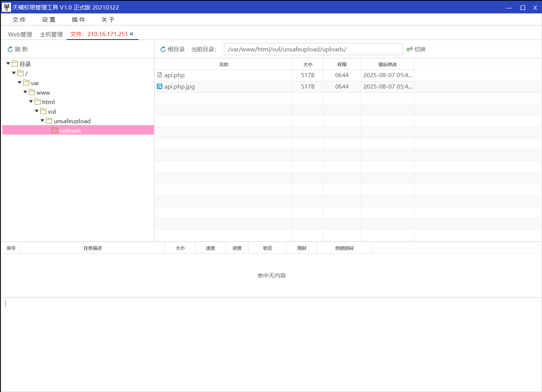Click the vul folder icon in tree
This screenshot has height=392, width=542.
point(43,111)
